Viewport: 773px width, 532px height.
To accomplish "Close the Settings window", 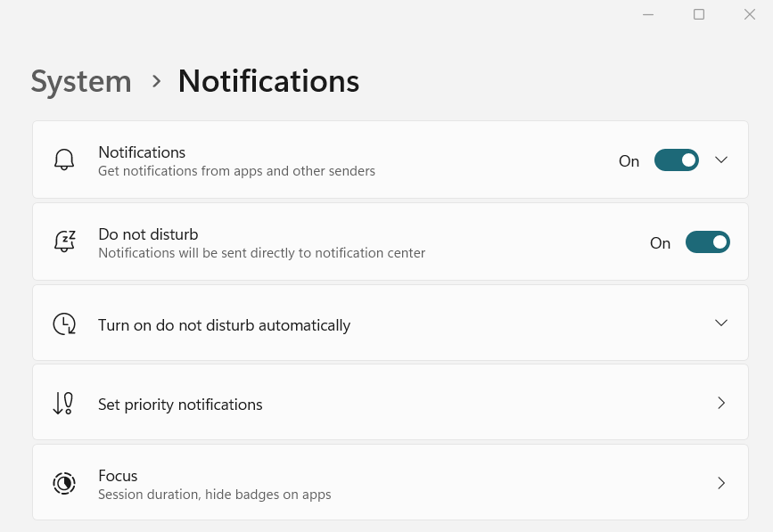I will coord(750,14).
